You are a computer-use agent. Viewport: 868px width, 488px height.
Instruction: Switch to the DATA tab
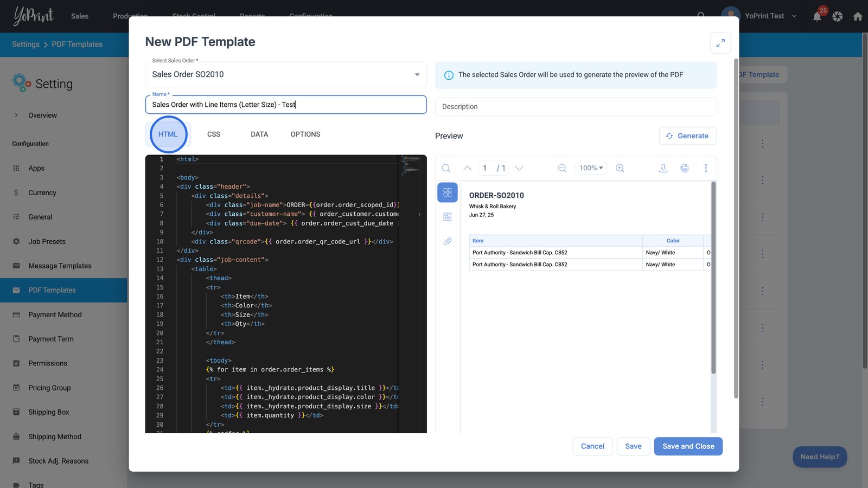(x=259, y=134)
